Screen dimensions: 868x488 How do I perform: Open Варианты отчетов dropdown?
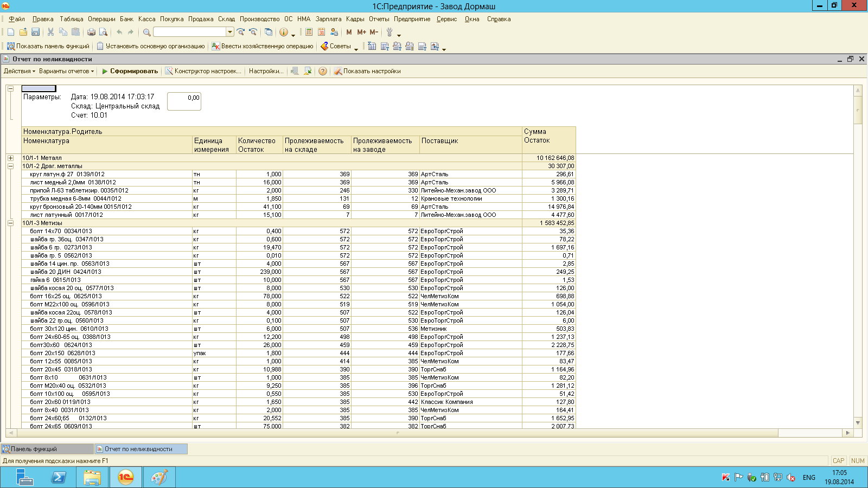[x=66, y=71]
